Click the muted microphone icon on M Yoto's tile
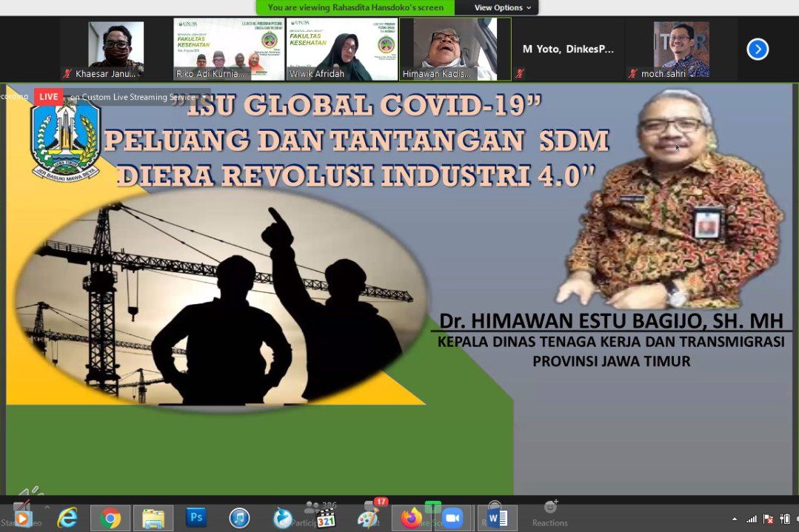Screen dimensions: 799x532 click(520, 74)
